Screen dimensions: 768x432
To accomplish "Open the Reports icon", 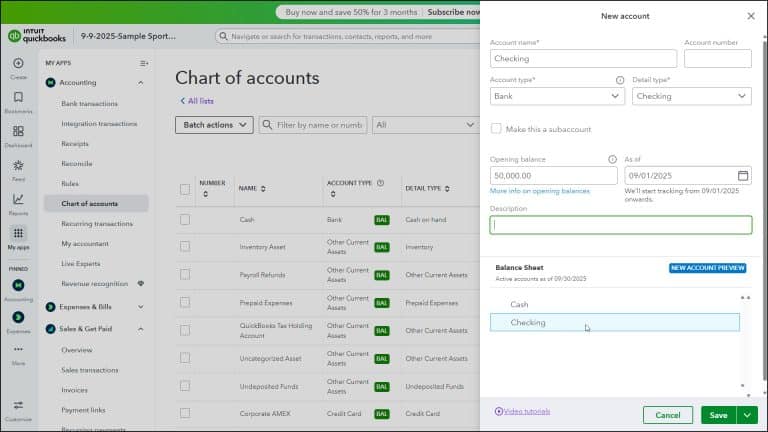I will (x=18, y=199).
